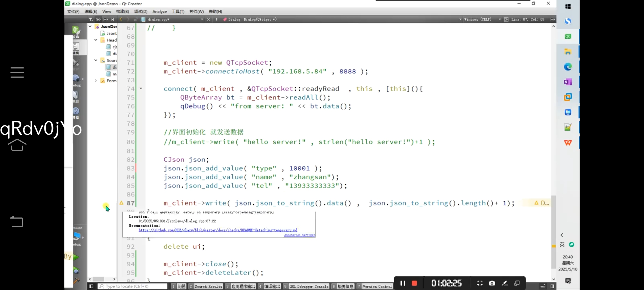This screenshot has width=644, height=290.
Task: Click the filter tree icon in Projects panel
Action: point(91,19)
